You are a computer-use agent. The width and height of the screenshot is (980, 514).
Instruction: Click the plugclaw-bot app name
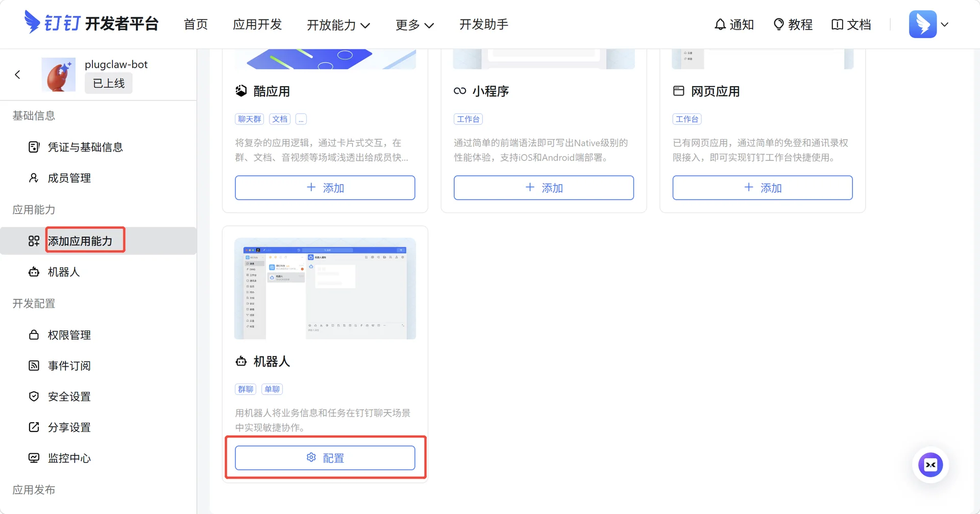(116, 64)
